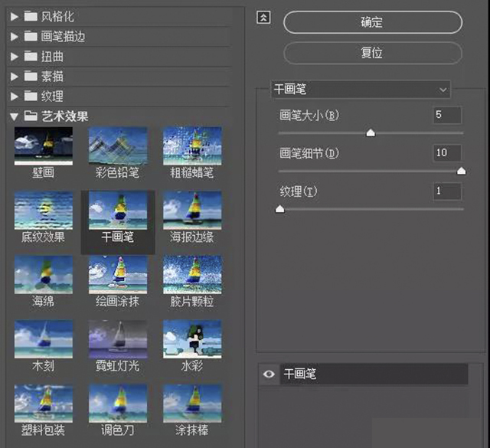490x448 pixels.
Task: Select the 壁画 filter thumbnail
Action: click(44, 146)
